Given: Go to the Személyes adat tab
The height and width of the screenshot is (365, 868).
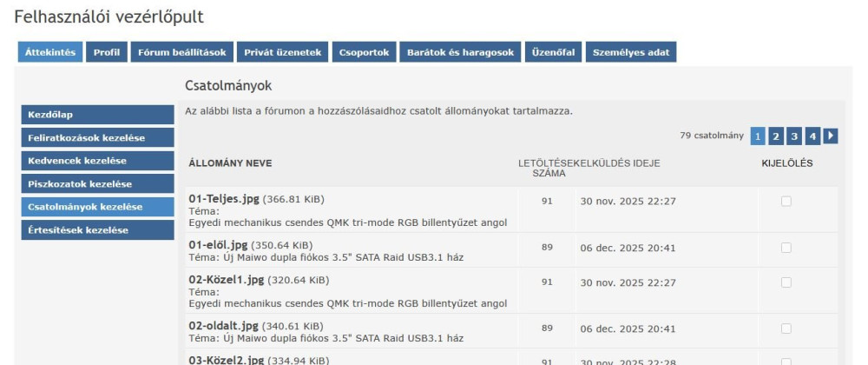Looking at the screenshot, I should (631, 52).
